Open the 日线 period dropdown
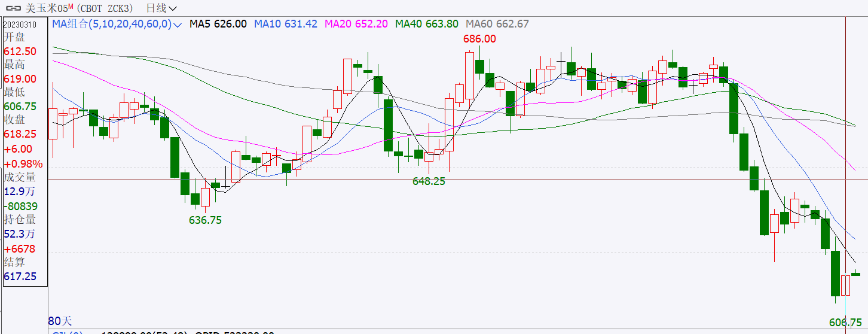 coord(161,8)
